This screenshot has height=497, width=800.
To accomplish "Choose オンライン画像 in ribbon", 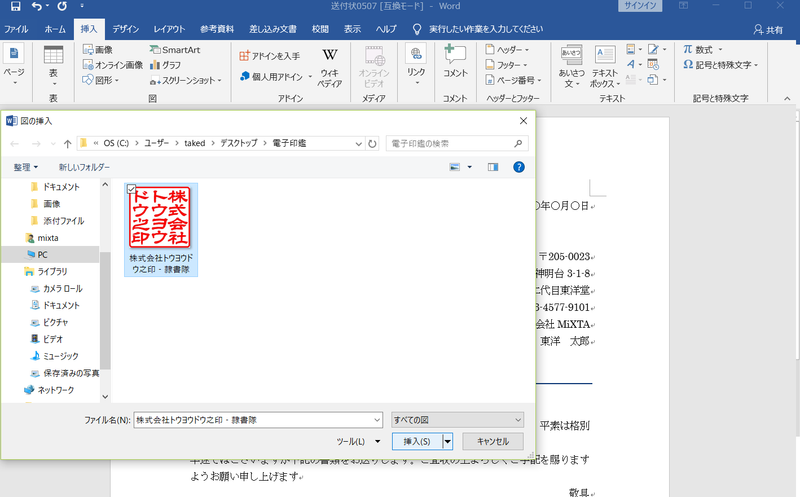I will (112, 65).
